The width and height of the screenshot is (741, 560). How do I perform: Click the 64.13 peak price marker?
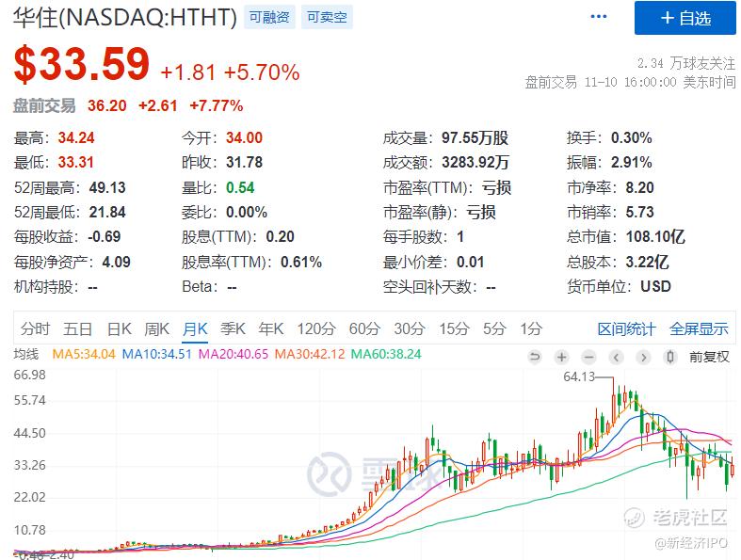(579, 376)
